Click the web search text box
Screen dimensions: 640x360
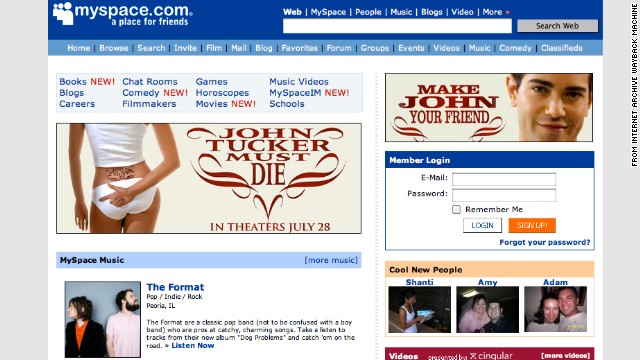[397, 26]
